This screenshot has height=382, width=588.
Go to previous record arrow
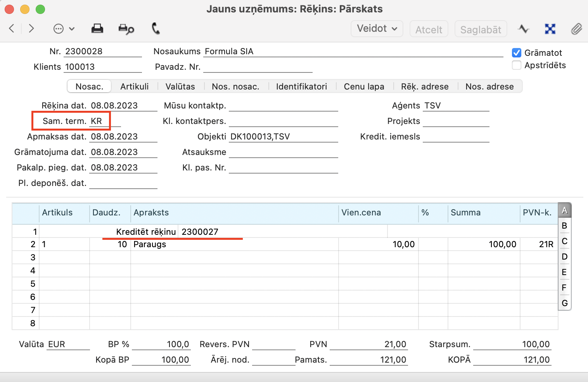pos(12,28)
